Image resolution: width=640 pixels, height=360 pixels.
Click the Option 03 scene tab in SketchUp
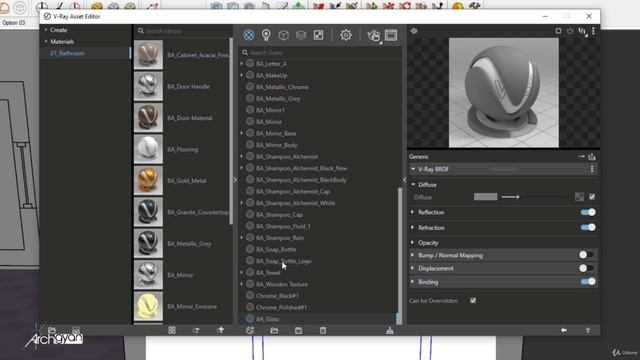click(14, 23)
